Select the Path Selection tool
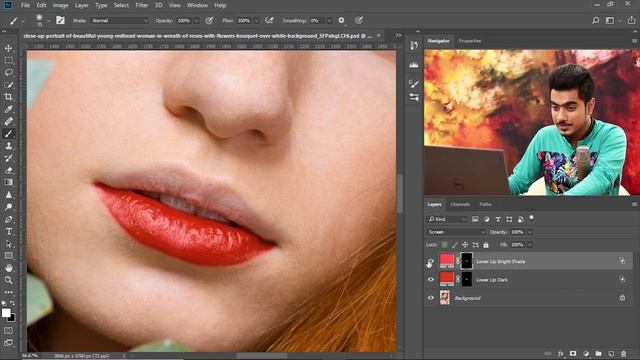Image resolution: width=640 pixels, height=360 pixels. coord(9,244)
